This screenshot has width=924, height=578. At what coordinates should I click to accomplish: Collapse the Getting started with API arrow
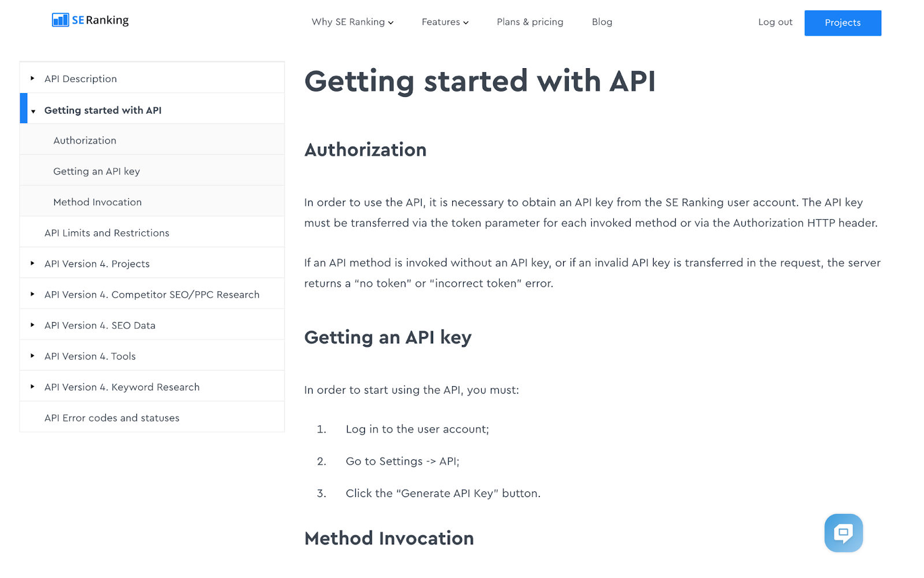click(33, 111)
